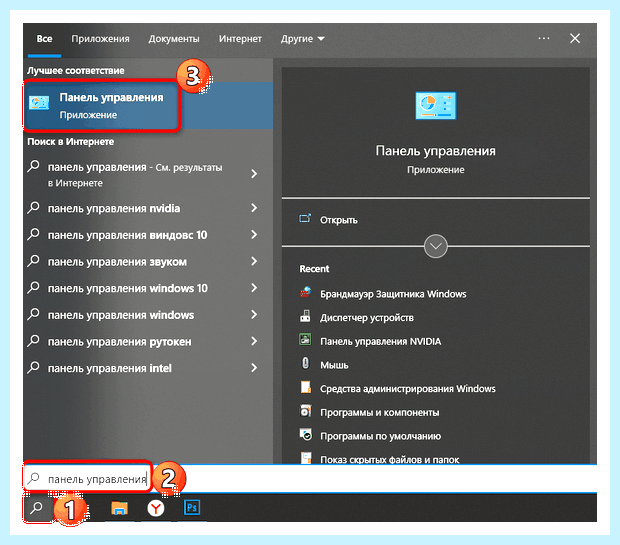
Task: Click the Программы по умолчанию icon
Action: [x=305, y=434]
